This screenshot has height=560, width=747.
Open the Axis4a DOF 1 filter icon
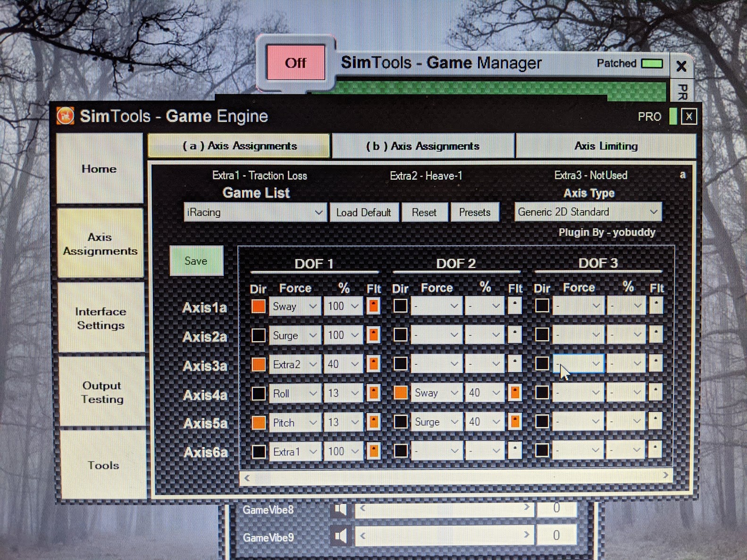click(x=373, y=393)
